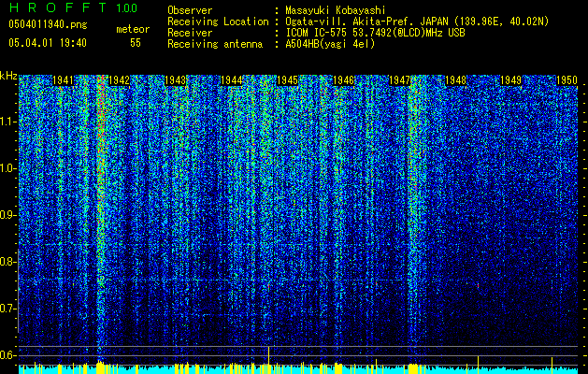This screenshot has width=588, height=374.
Task: Select the file name 0504011940.png
Action: [x=48, y=25]
